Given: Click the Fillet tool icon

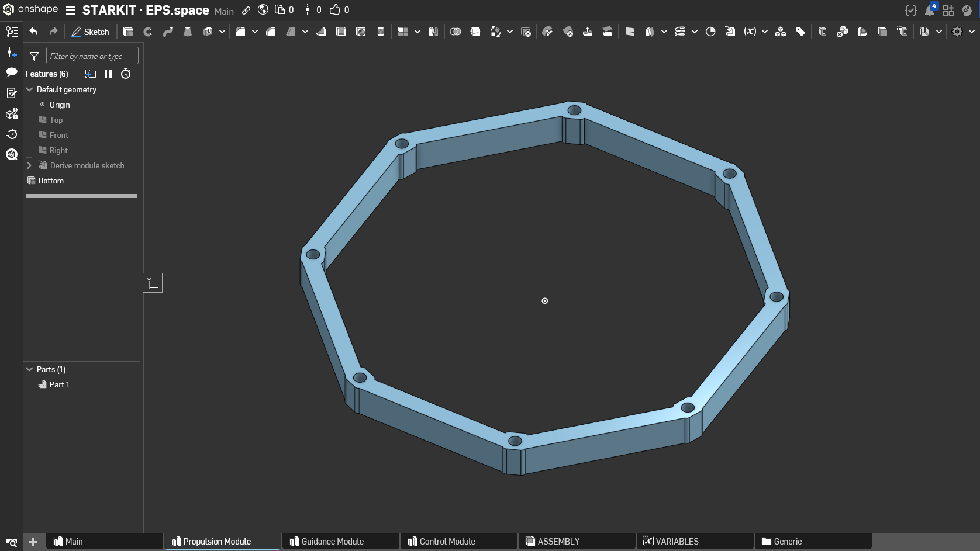Looking at the screenshot, I should [240, 32].
